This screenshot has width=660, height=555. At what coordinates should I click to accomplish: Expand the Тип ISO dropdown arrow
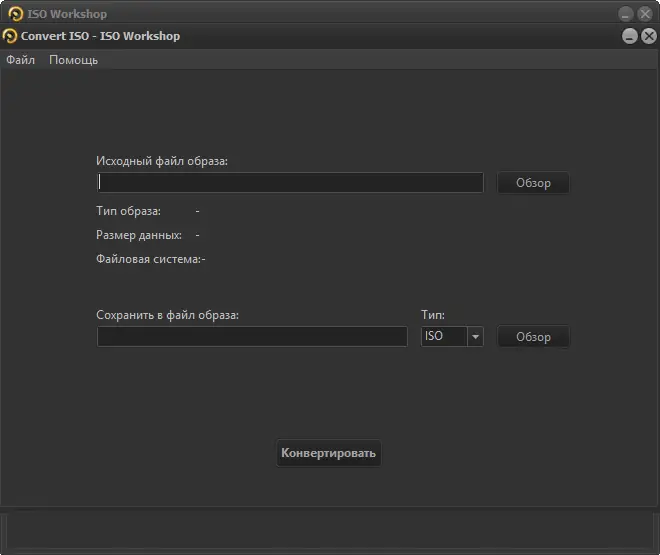[x=475, y=337]
